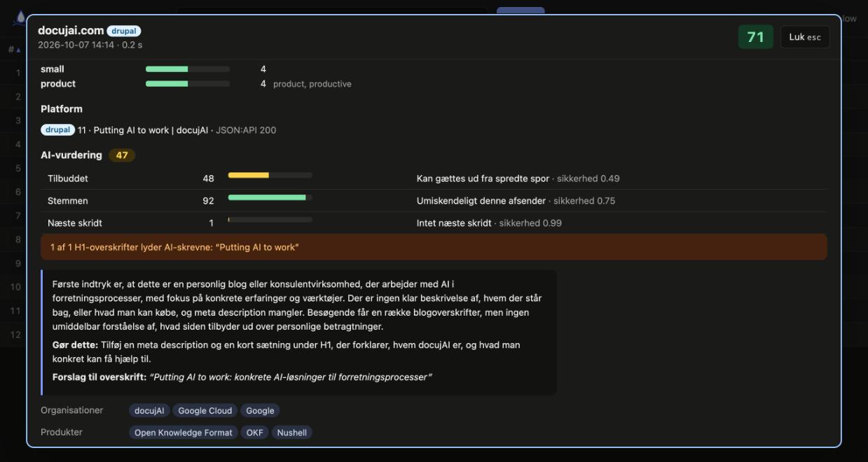Screen dimensions: 868x462
Task: Click the green Stemmen score bar
Action: pyautogui.click(x=270, y=197)
